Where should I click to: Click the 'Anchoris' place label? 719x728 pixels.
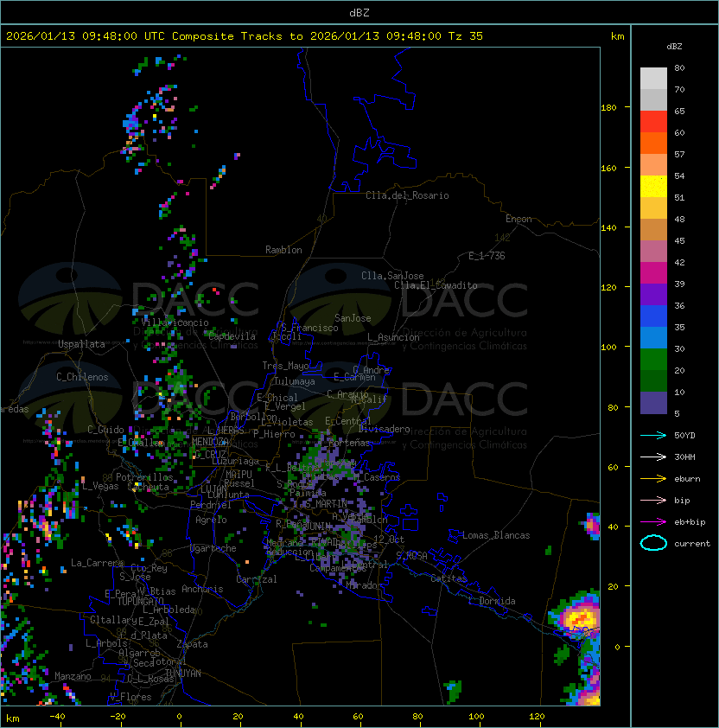(x=202, y=589)
